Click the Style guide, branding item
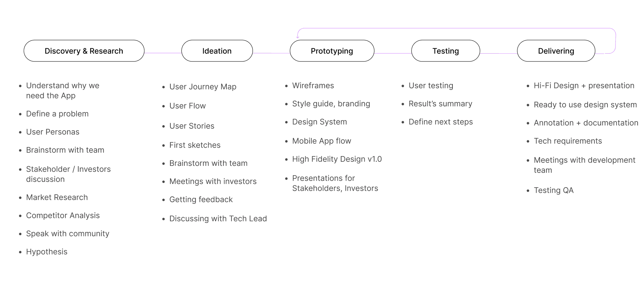The height and width of the screenshot is (288, 644). (x=331, y=104)
